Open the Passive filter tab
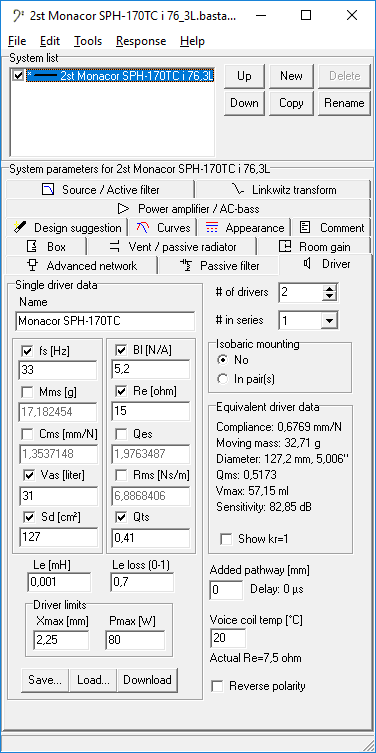The image size is (376, 753). (x=219, y=266)
